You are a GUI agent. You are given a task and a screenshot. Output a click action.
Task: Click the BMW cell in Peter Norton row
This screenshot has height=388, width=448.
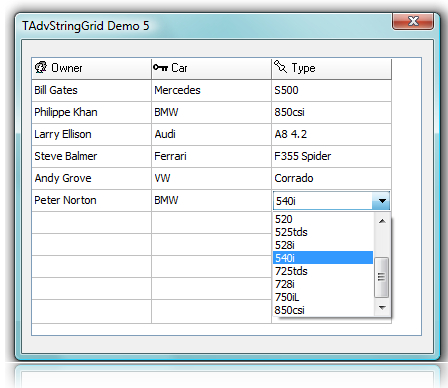(211, 200)
